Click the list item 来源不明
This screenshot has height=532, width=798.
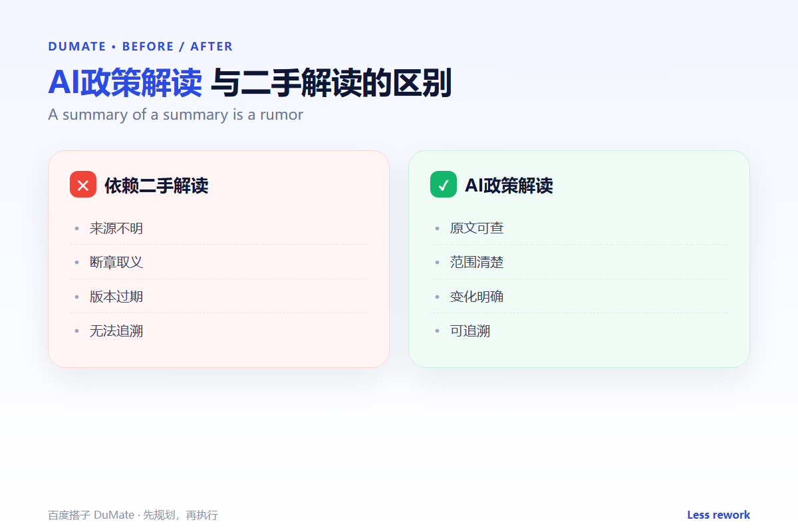(219, 228)
